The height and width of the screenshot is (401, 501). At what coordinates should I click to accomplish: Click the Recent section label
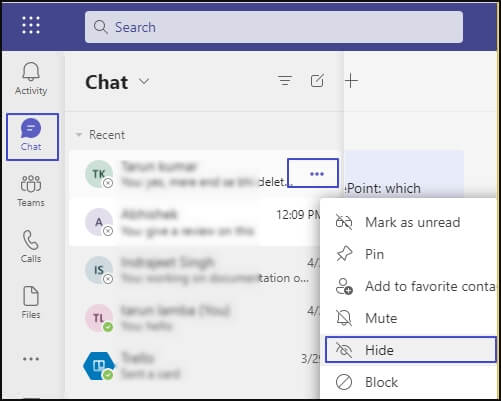click(x=107, y=135)
